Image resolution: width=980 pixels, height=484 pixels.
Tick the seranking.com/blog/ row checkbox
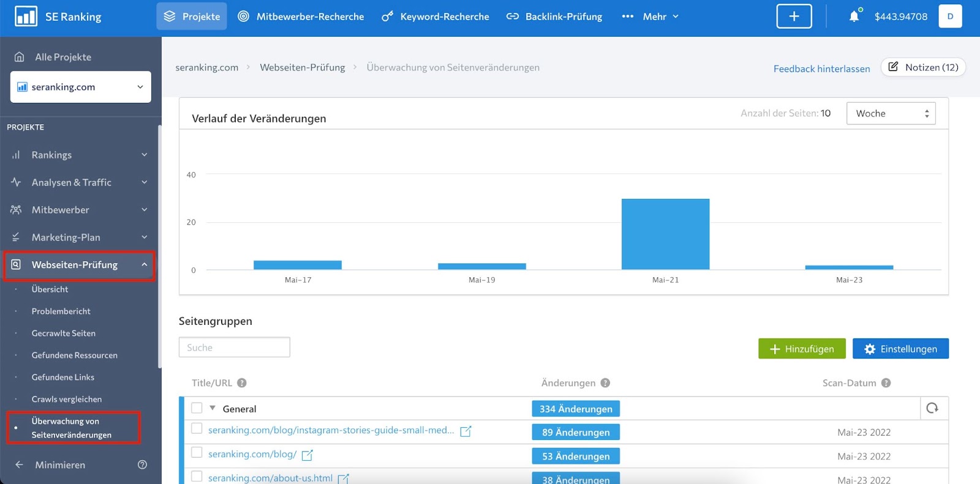197,452
